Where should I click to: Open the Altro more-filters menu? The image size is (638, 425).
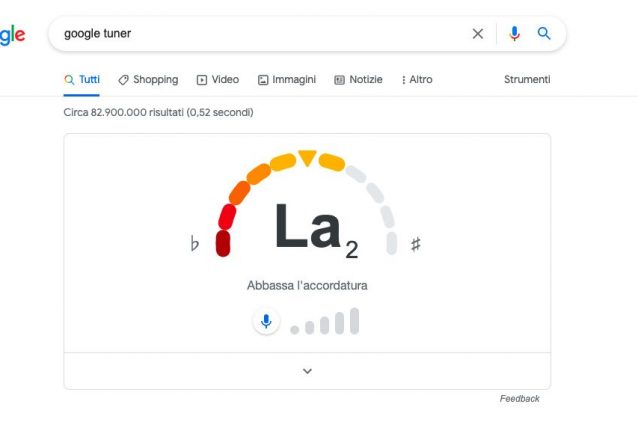(417, 80)
